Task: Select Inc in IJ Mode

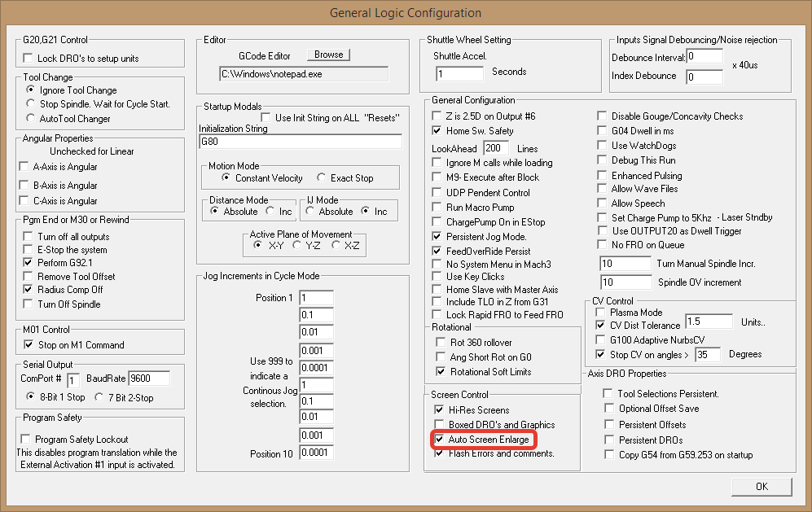Action: coord(365,211)
